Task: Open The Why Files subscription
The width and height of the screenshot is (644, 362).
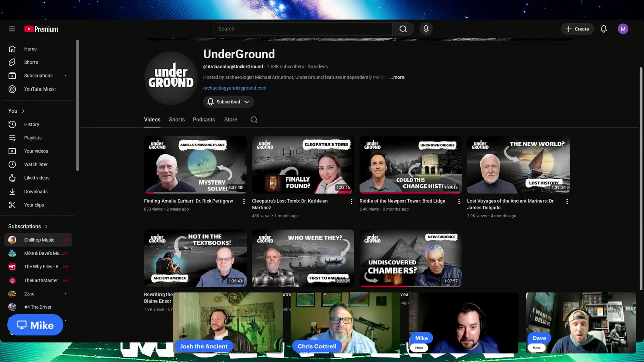Action: [38, 267]
